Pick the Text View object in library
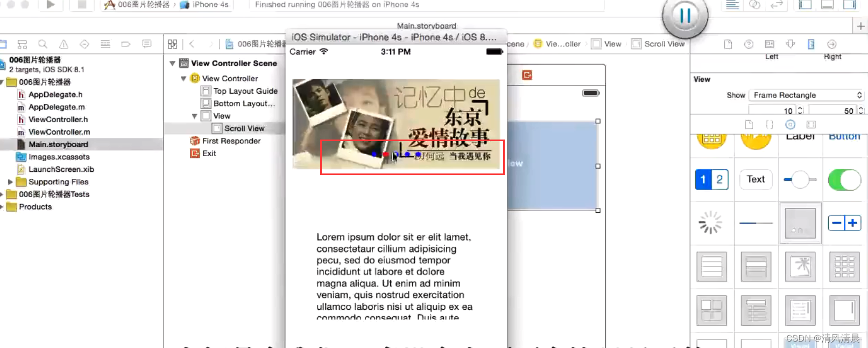The width and height of the screenshot is (868, 348). [800, 311]
